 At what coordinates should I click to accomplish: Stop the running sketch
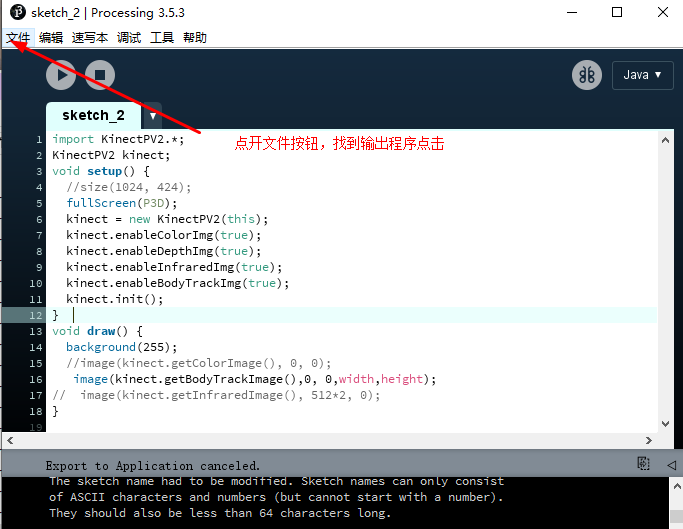point(100,75)
